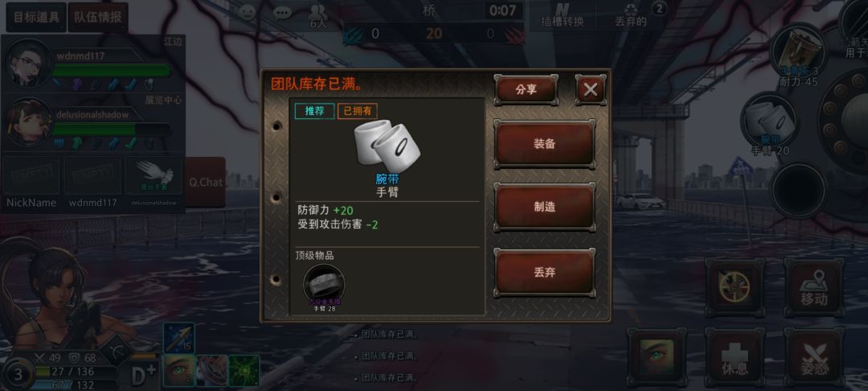Click the 姿态 crossed swords stance icon
Screen dimensions: 868x391
pyautogui.click(x=813, y=357)
